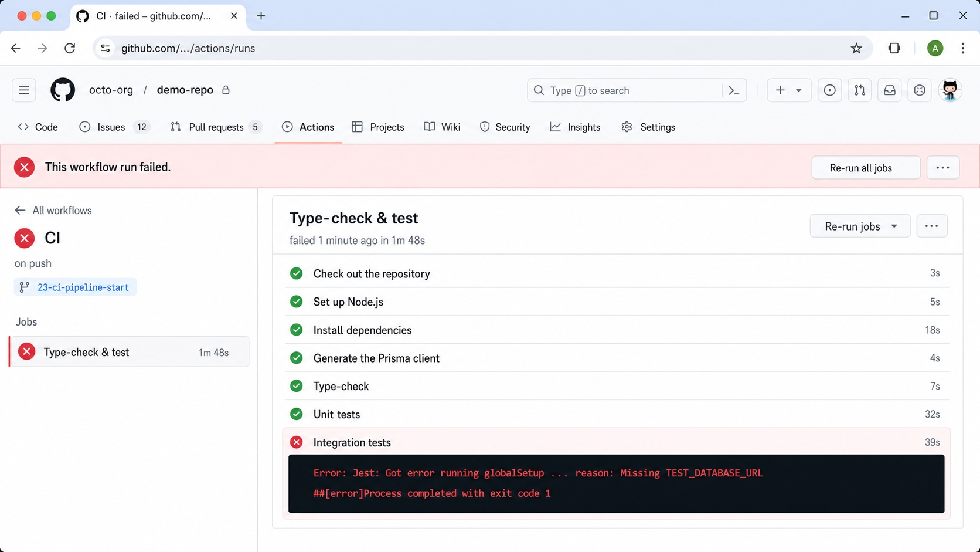
Task: Open the octo-org organization link
Action: coord(111,90)
